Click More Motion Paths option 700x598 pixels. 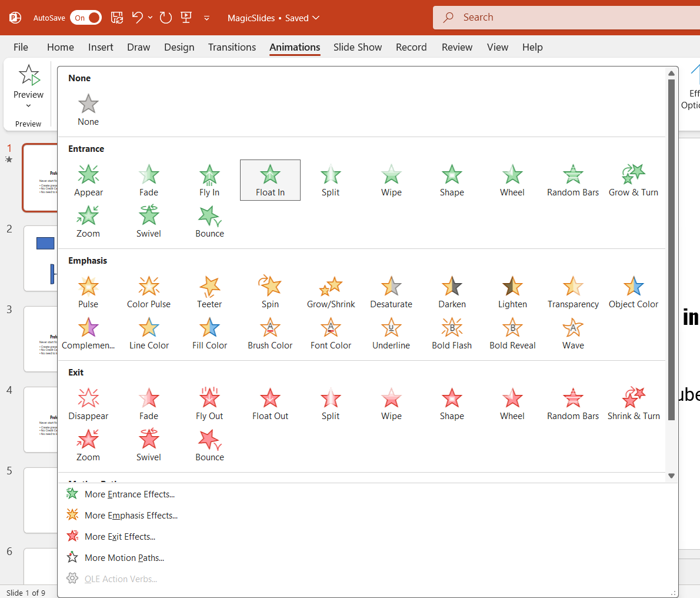tap(124, 558)
